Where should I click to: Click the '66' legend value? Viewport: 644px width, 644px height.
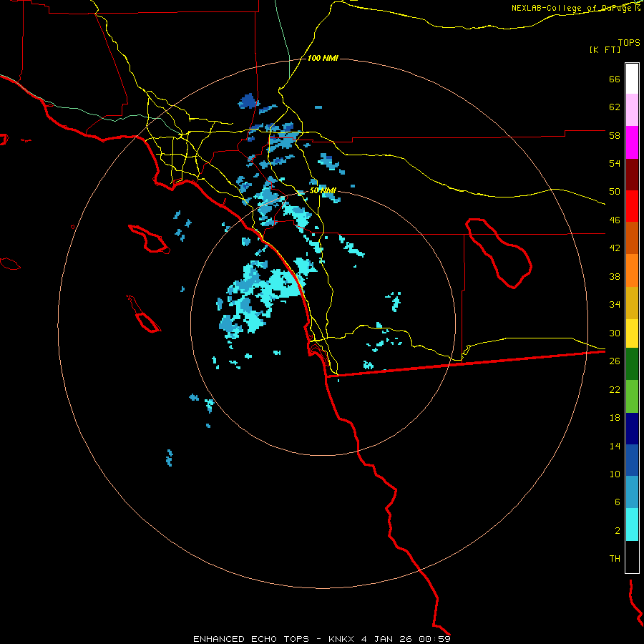pyautogui.click(x=615, y=79)
